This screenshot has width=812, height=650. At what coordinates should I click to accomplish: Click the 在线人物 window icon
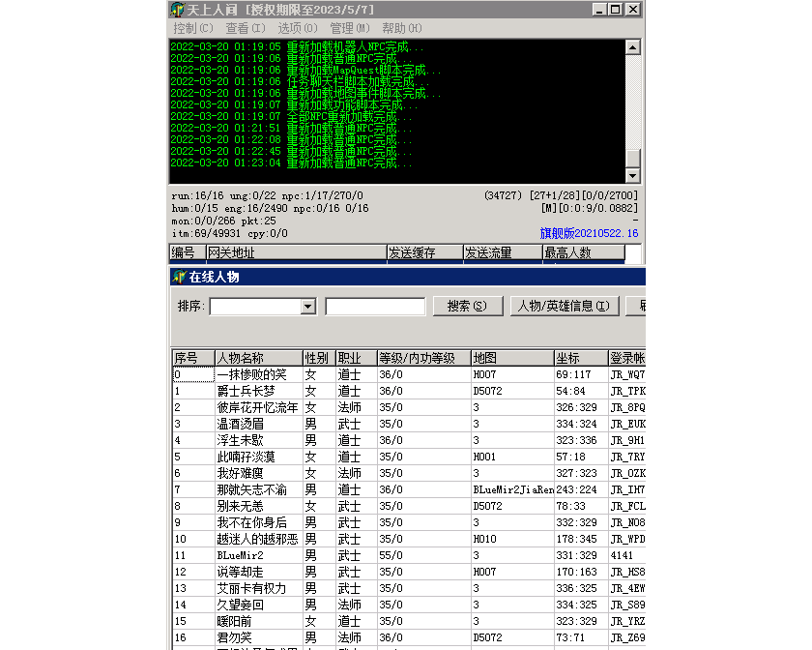178,277
